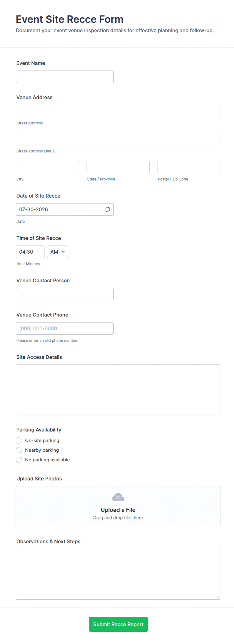Select On-site parking option
This screenshot has height=644, width=234.
coord(19,440)
